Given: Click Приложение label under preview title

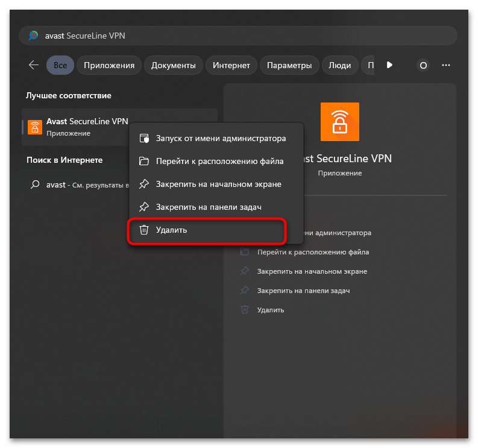Looking at the screenshot, I should (x=340, y=173).
